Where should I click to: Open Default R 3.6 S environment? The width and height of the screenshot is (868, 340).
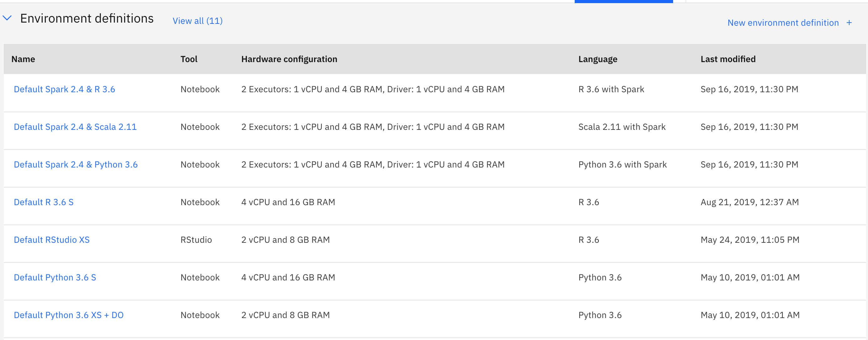point(44,202)
